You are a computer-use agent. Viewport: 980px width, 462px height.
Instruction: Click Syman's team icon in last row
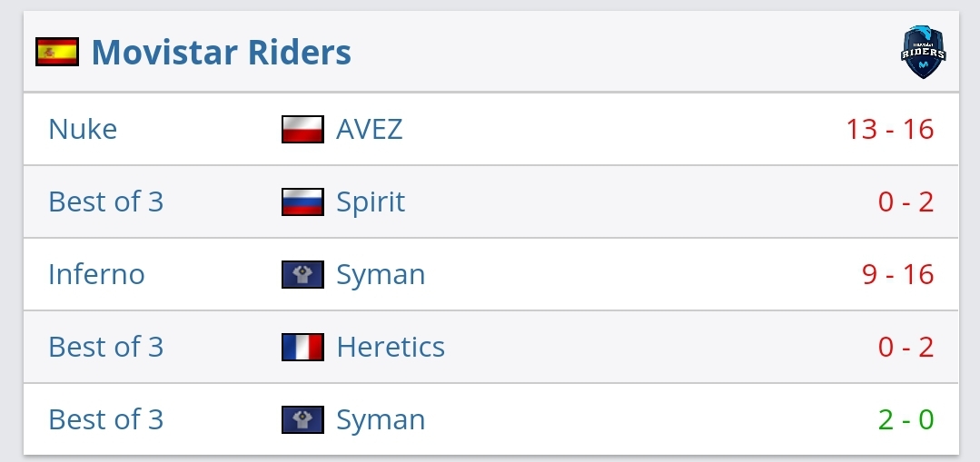[x=302, y=419]
